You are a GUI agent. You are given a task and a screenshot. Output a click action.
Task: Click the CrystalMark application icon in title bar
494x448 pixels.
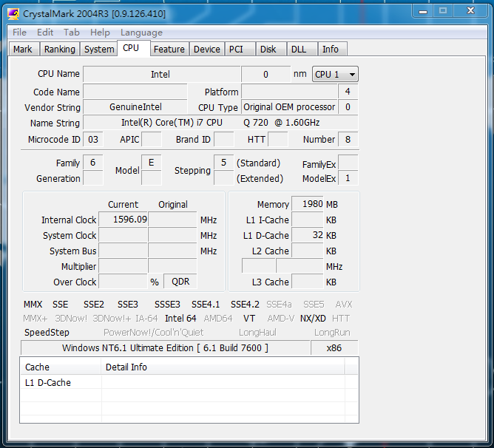(x=13, y=14)
